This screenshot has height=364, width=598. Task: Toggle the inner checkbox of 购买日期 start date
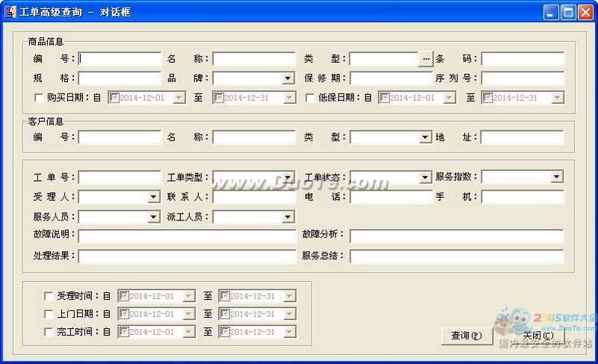[x=114, y=98]
